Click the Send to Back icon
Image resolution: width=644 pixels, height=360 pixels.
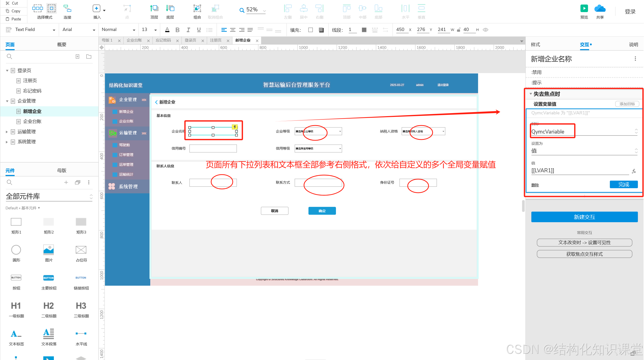click(x=170, y=9)
